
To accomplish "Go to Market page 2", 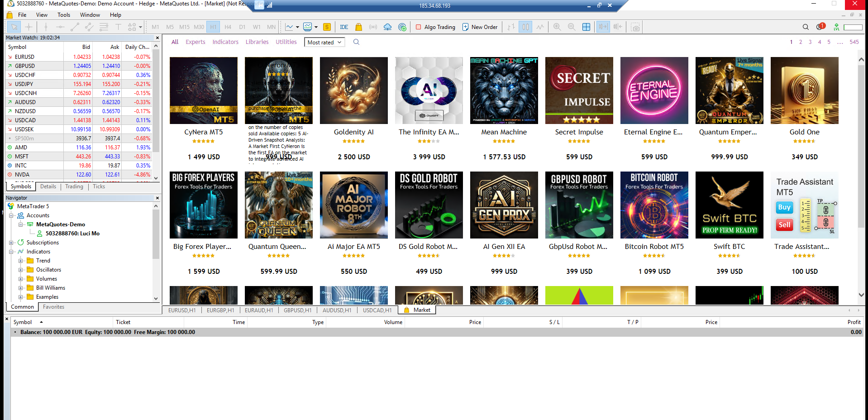I will pyautogui.click(x=801, y=42).
